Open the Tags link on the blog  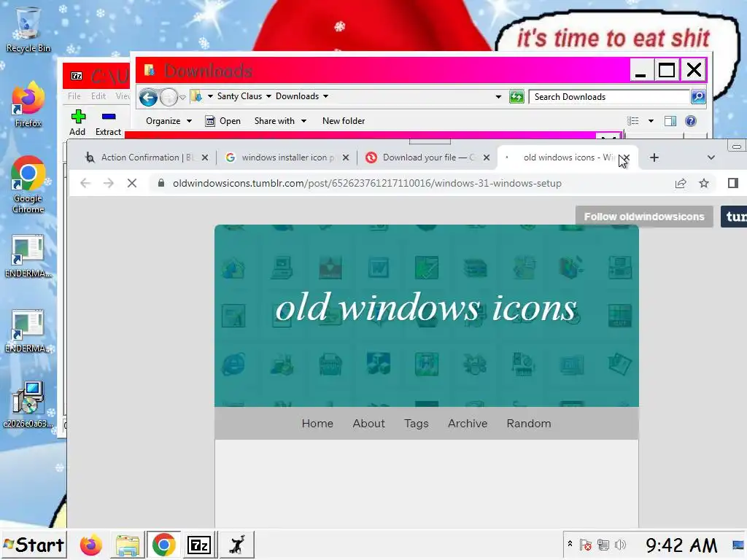tap(417, 424)
